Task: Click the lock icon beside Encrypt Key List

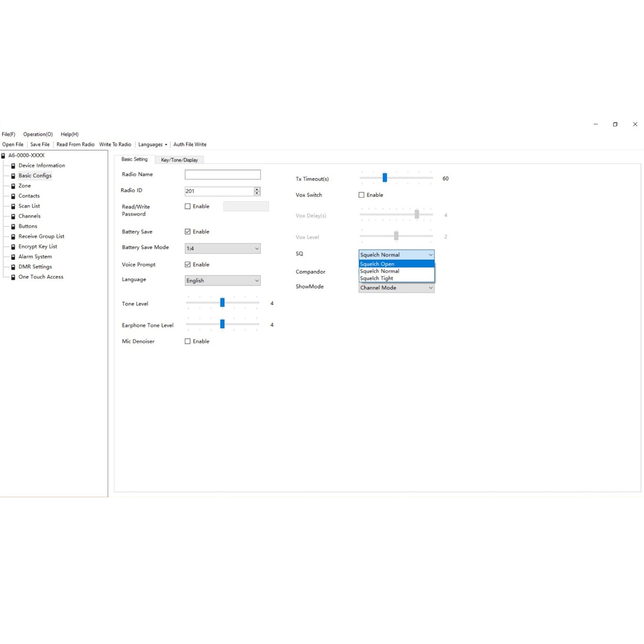Action: click(13, 247)
